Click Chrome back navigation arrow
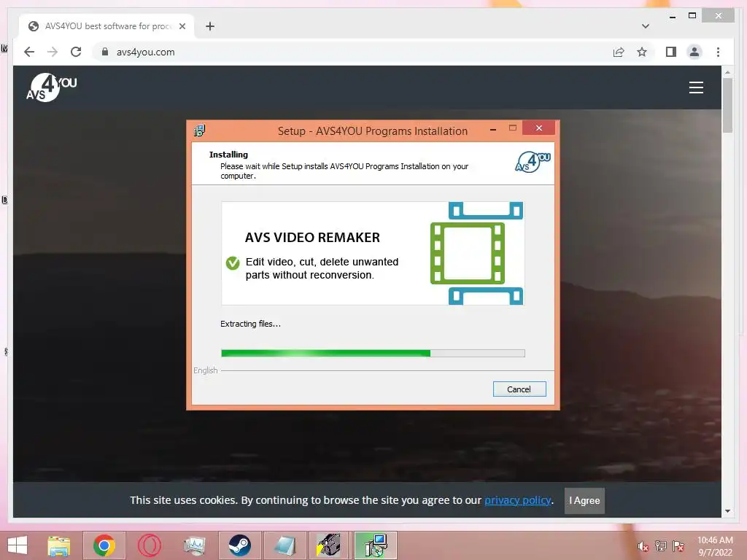The height and width of the screenshot is (560, 747). tap(29, 52)
